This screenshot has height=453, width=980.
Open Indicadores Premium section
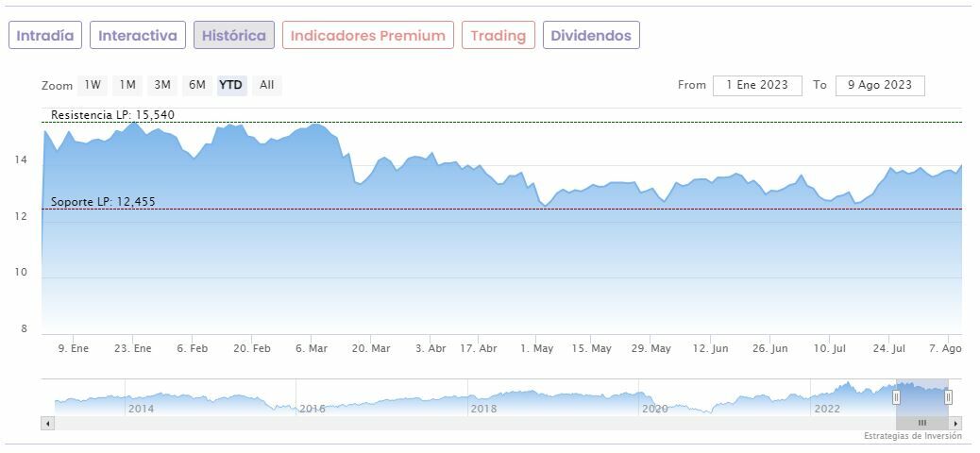367,36
